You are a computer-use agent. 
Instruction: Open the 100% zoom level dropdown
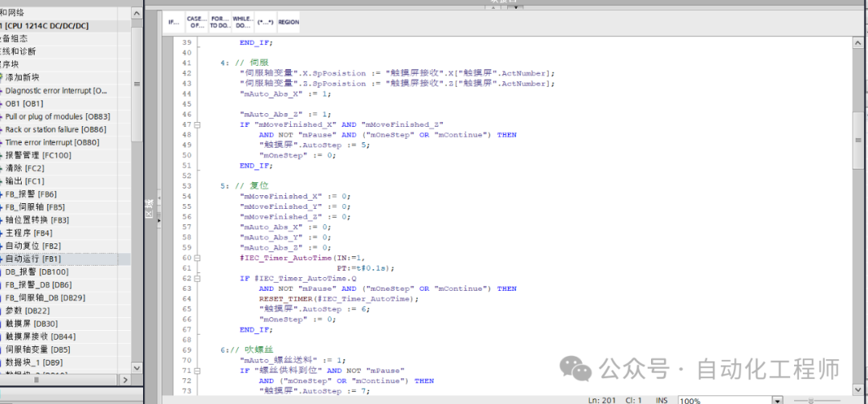click(778, 400)
